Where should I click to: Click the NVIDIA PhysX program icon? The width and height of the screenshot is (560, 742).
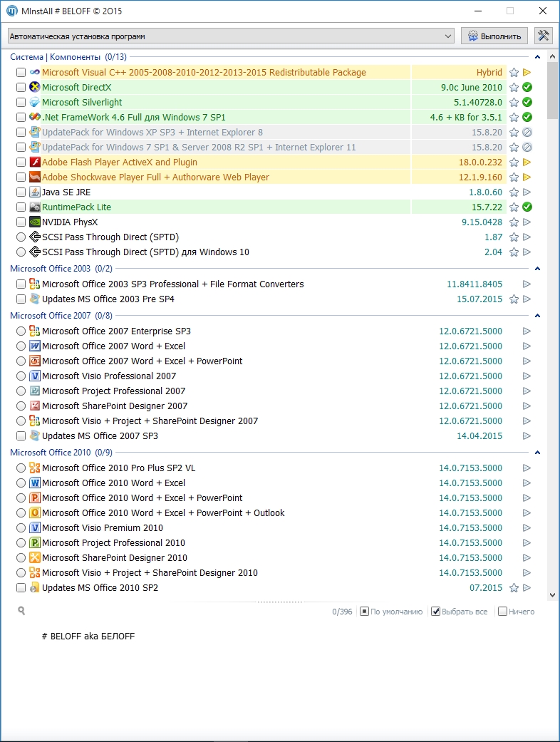click(34, 222)
